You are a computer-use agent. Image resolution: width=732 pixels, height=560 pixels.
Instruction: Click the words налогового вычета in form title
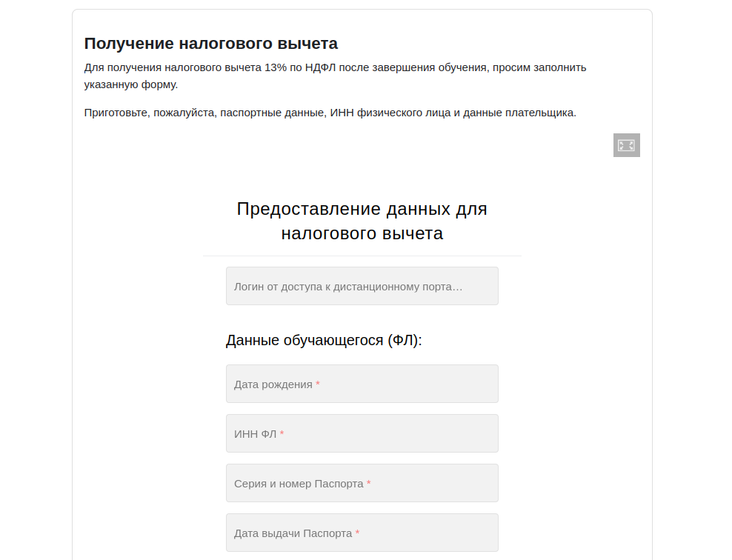[362, 234]
